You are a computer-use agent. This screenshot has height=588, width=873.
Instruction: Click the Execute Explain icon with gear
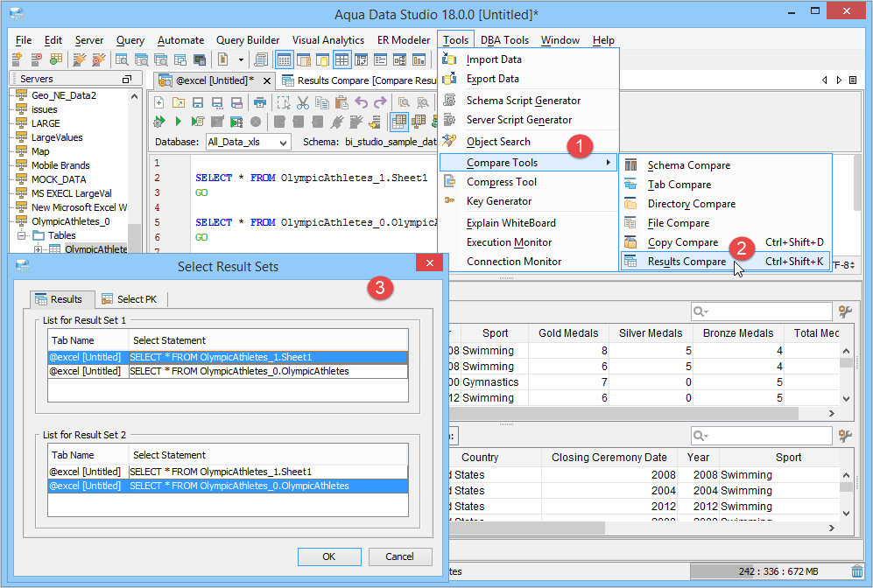(159, 122)
